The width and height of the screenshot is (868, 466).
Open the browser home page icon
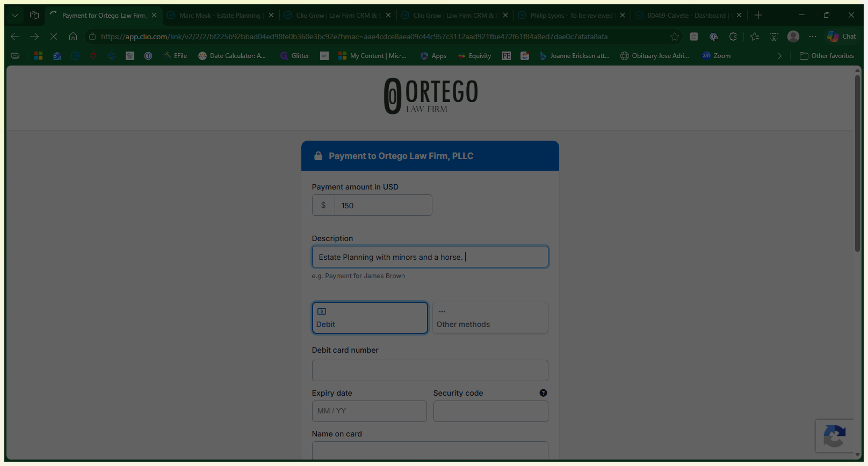tap(73, 37)
